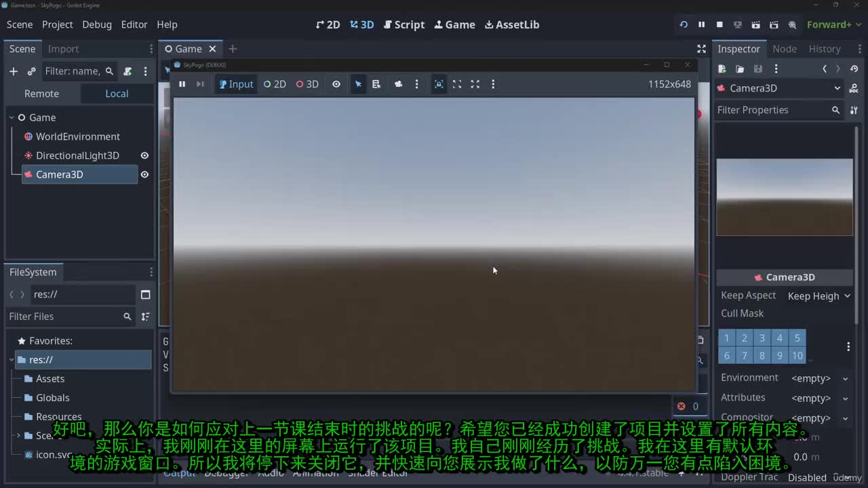Open documentation for Camera3D
Screen dimensions: 868x488
(x=854, y=88)
